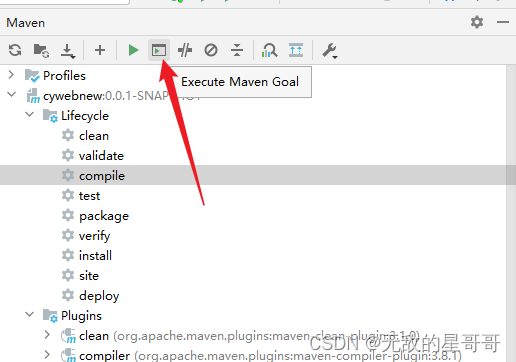The width and height of the screenshot is (516, 362).
Task: Collapse the cywebnew project node
Action: coord(11,95)
